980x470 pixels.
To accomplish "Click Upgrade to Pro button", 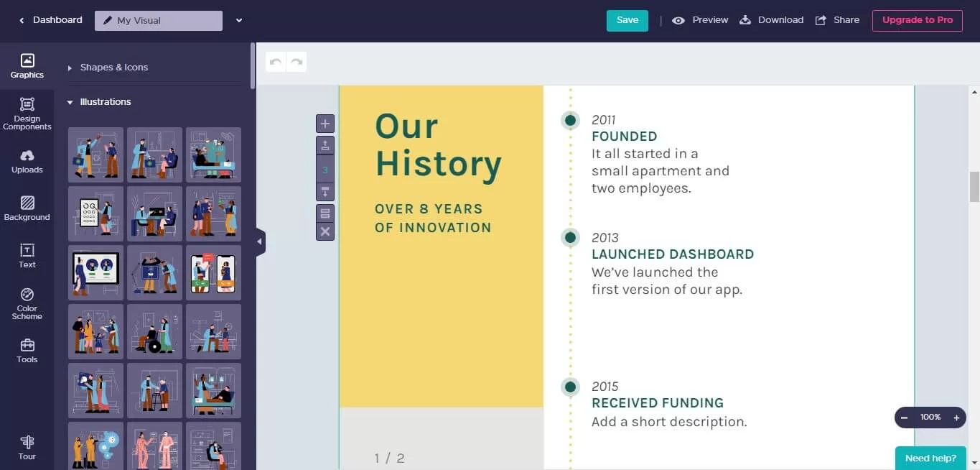I will (917, 20).
